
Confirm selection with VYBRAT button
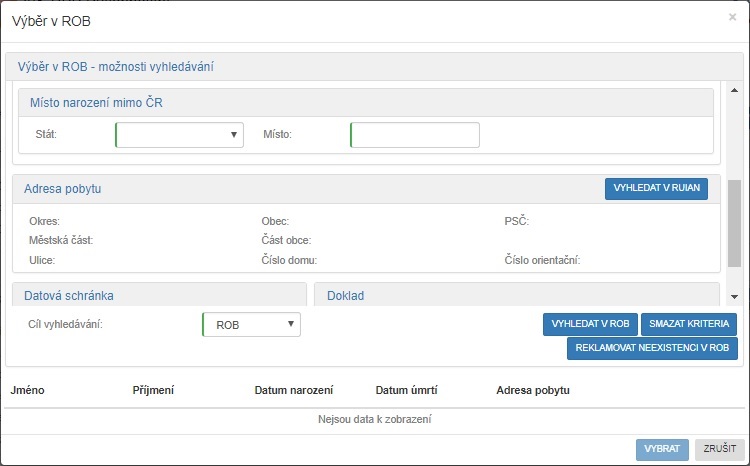[x=662, y=450]
